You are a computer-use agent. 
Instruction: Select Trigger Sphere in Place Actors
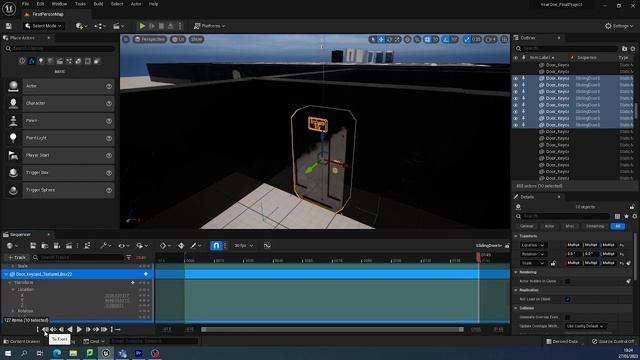tap(60, 190)
